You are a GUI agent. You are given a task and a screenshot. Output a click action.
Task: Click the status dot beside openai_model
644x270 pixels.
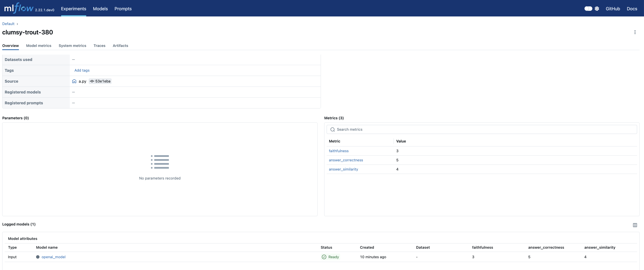click(38, 257)
